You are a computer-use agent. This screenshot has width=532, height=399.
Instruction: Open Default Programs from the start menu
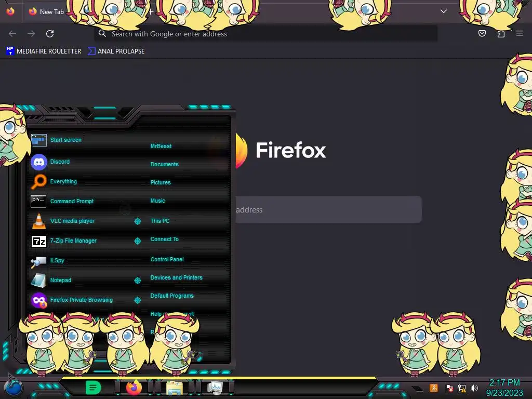coord(171,296)
